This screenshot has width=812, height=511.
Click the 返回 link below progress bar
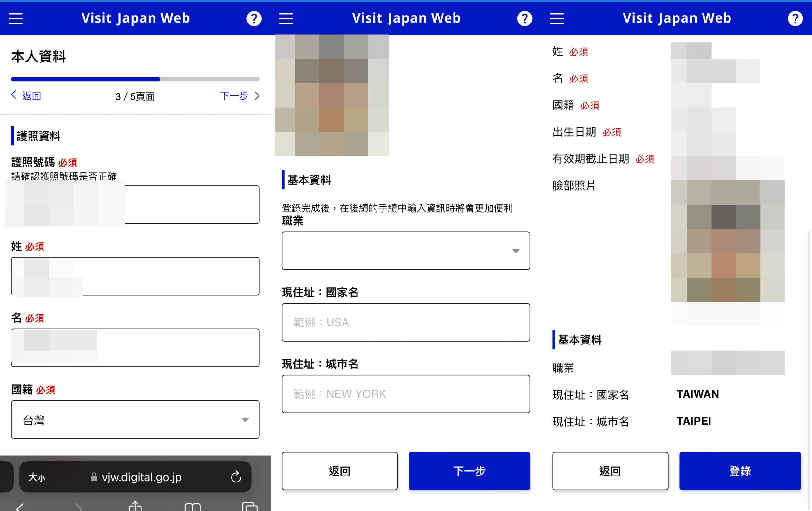click(26, 96)
